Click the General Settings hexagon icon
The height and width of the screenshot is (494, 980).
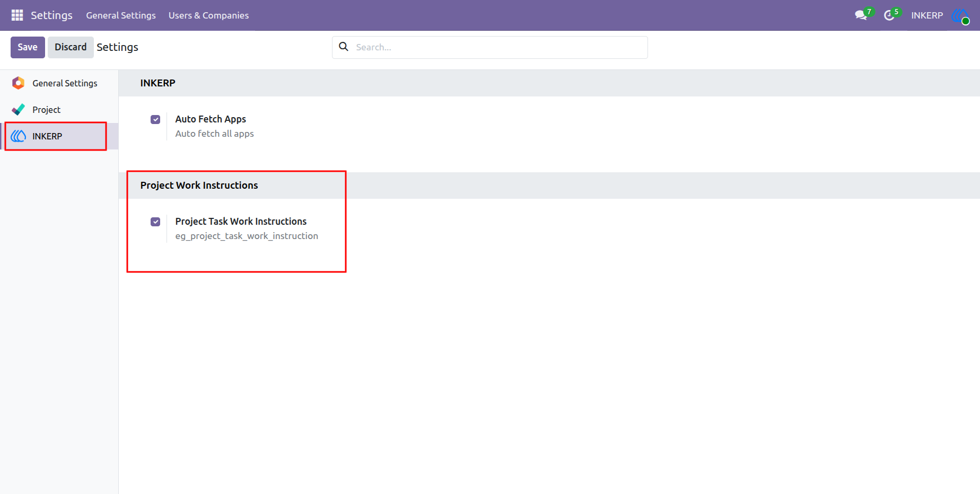coord(18,83)
